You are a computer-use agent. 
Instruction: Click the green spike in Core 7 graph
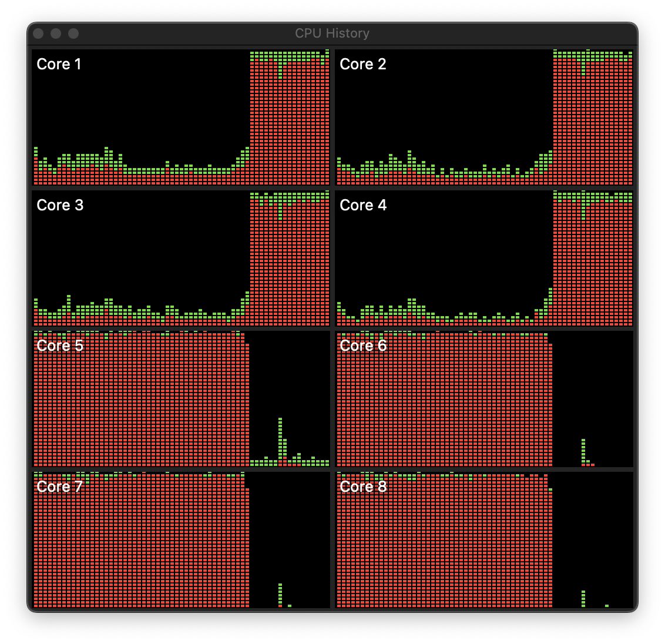(280, 593)
